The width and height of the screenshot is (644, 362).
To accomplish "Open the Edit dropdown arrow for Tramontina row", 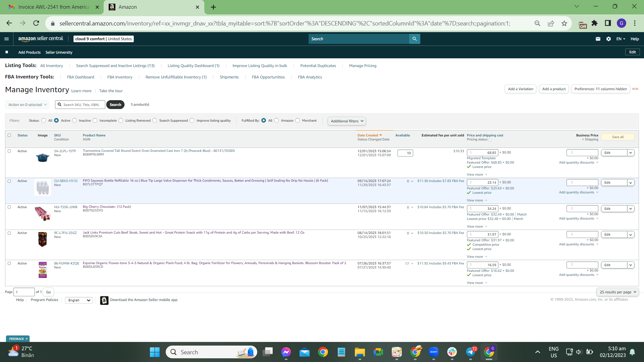I will pyautogui.click(x=631, y=153).
